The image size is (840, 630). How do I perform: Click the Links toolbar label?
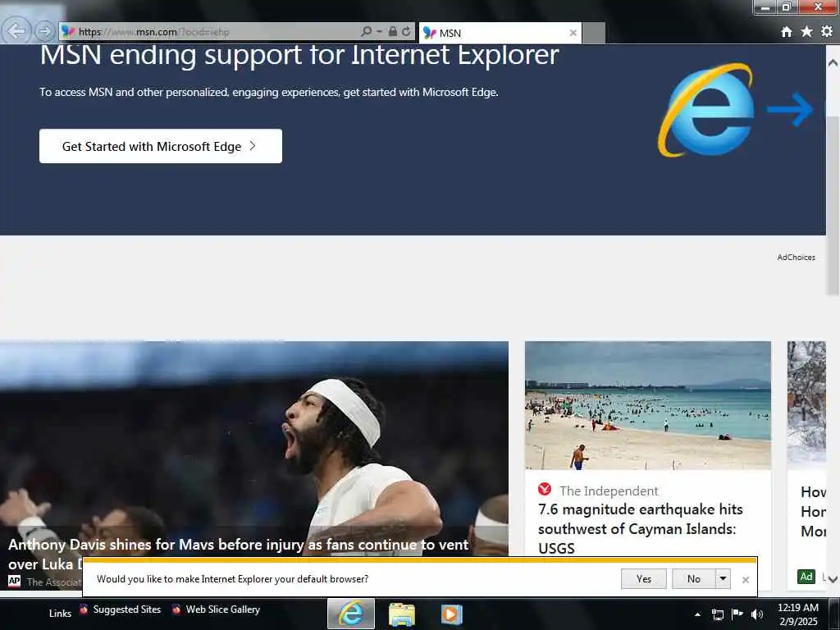point(60,614)
